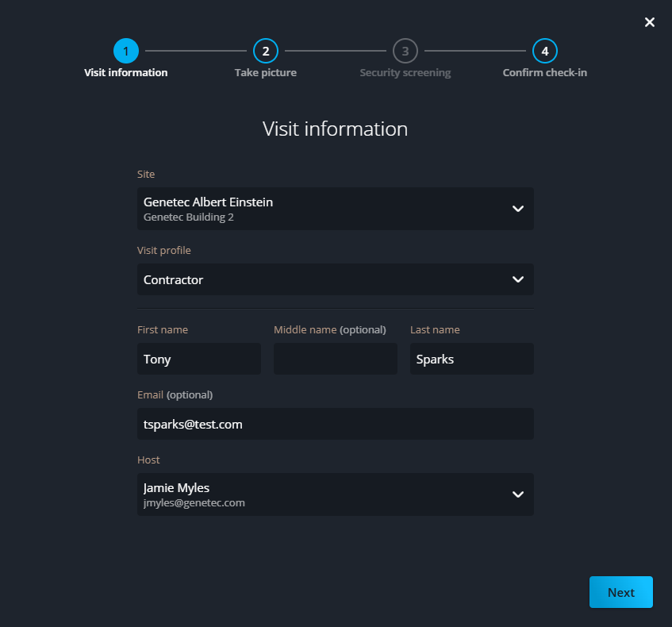The width and height of the screenshot is (672, 627).
Task: Open the Jamie Myles host dropdown
Action: pyautogui.click(x=335, y=494)
